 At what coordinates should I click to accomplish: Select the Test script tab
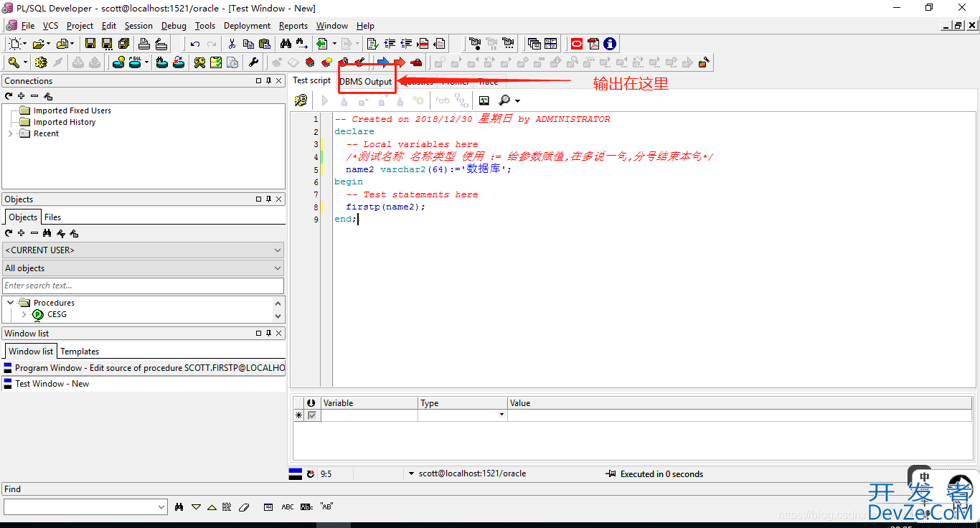pyautogui.click(x=312, y=81)
